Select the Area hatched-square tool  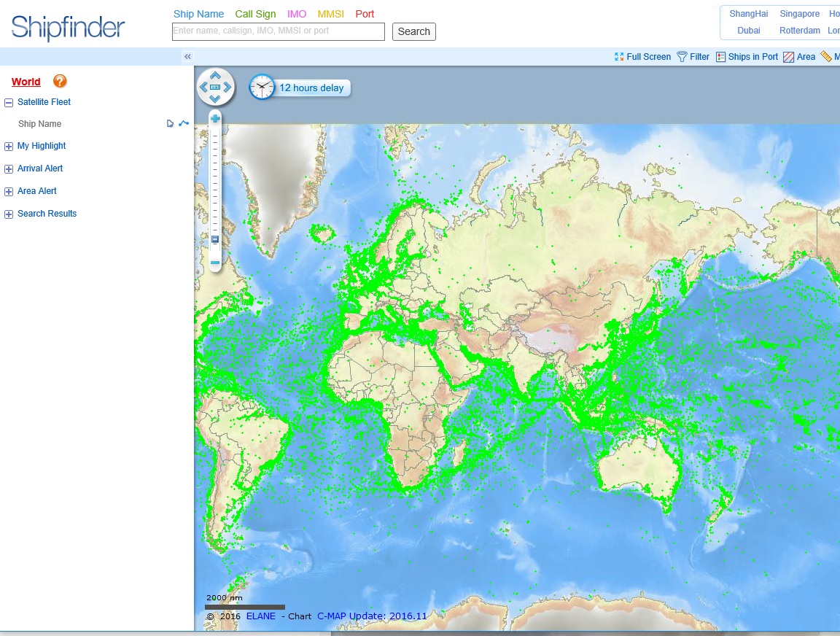click(x=788, y=57)
